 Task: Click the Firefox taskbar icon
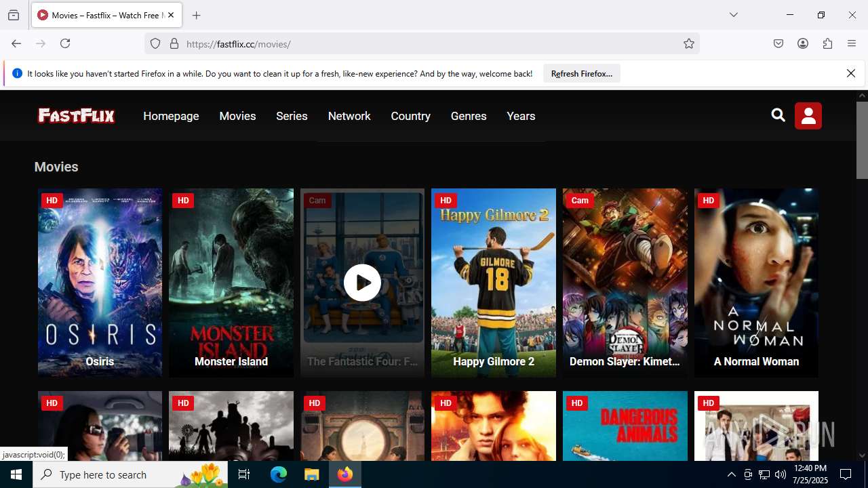pos(345,474)
